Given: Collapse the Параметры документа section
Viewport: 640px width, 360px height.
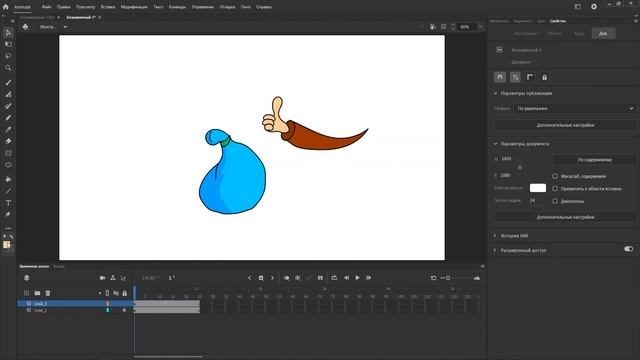Looking at the screenshot, I should [x=496, y=144].
